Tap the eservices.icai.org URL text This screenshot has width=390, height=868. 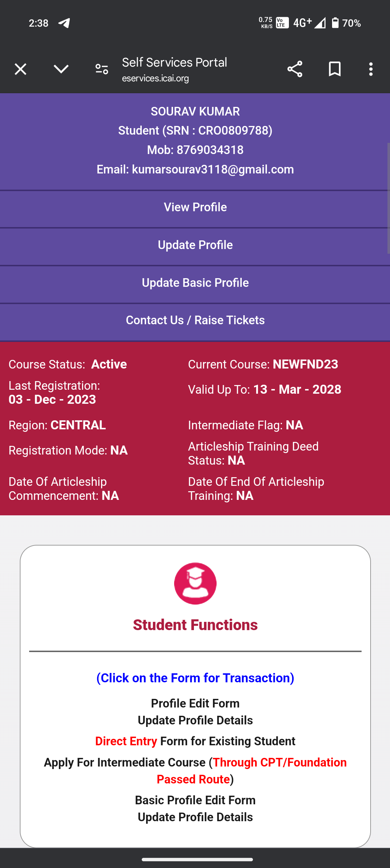click(x=155, y=78)
